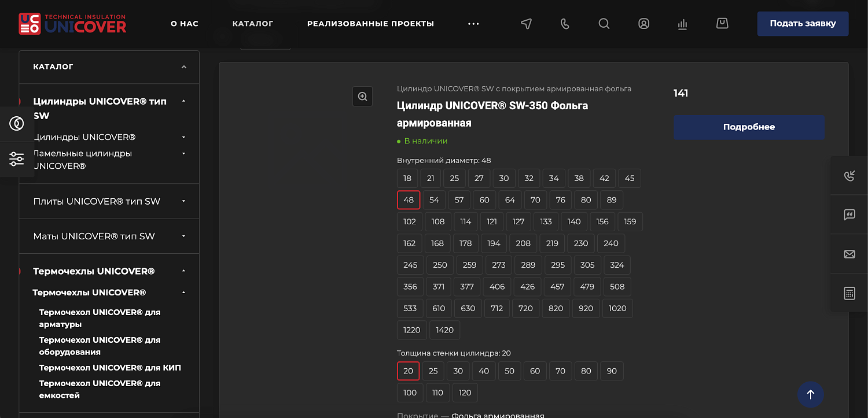This screenshot has width=868, height=418.
Task: Open the user account profile icon
Action: pyautogui.click(x=643, y=24)
